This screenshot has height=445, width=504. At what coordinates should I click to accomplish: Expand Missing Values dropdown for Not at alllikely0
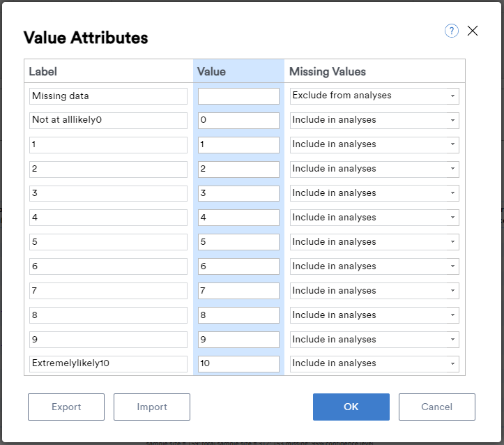374,120
